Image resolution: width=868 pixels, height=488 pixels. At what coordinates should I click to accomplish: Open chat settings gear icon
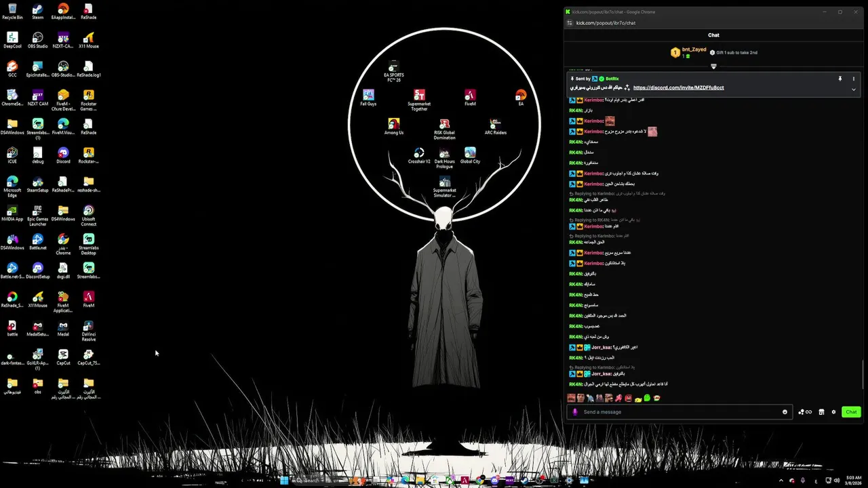(834, 412)
